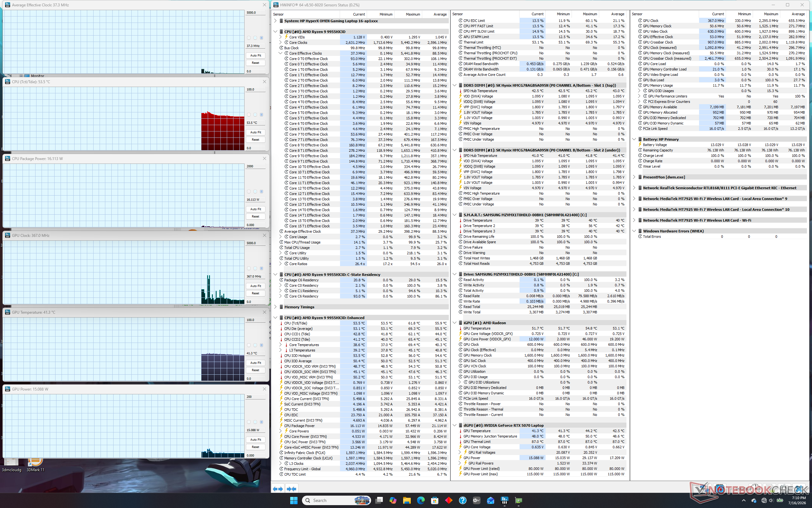
Task: Open the Windows Start menu
Action: click(294, 500)
